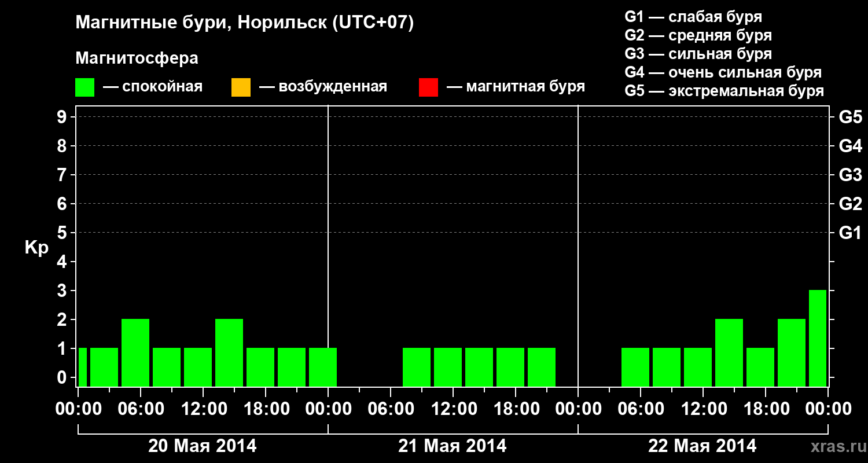Click the lone 'G1' label on the right axis
The height and width of the screenshot is (463, 868).
coord(850,233)
